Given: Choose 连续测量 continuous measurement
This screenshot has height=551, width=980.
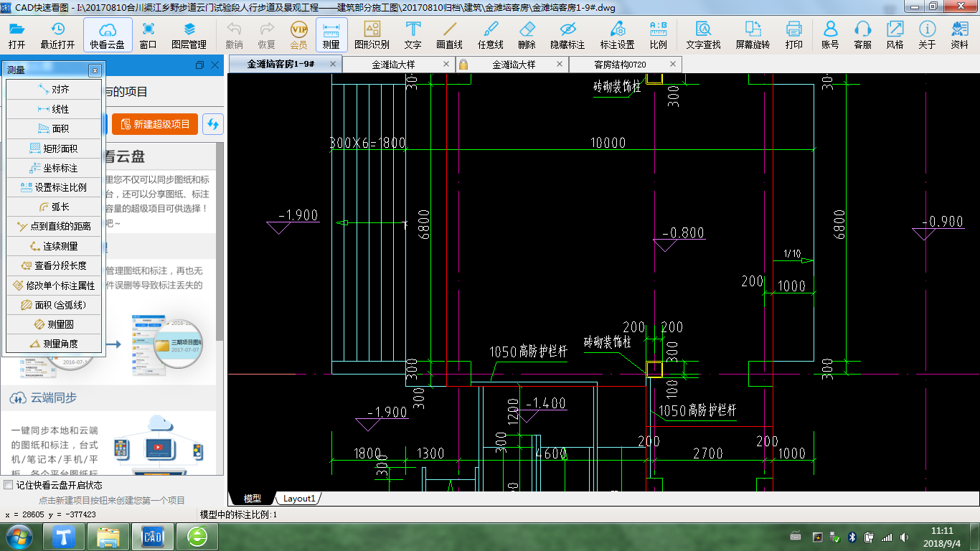Looking at the screenshot, I should click(54, 246).
